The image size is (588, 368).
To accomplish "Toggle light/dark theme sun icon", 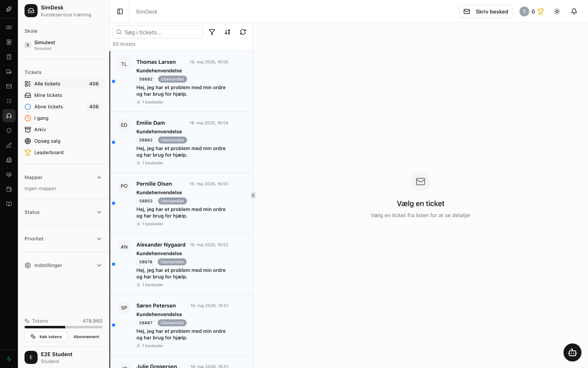I will click(x=557, y=11).
